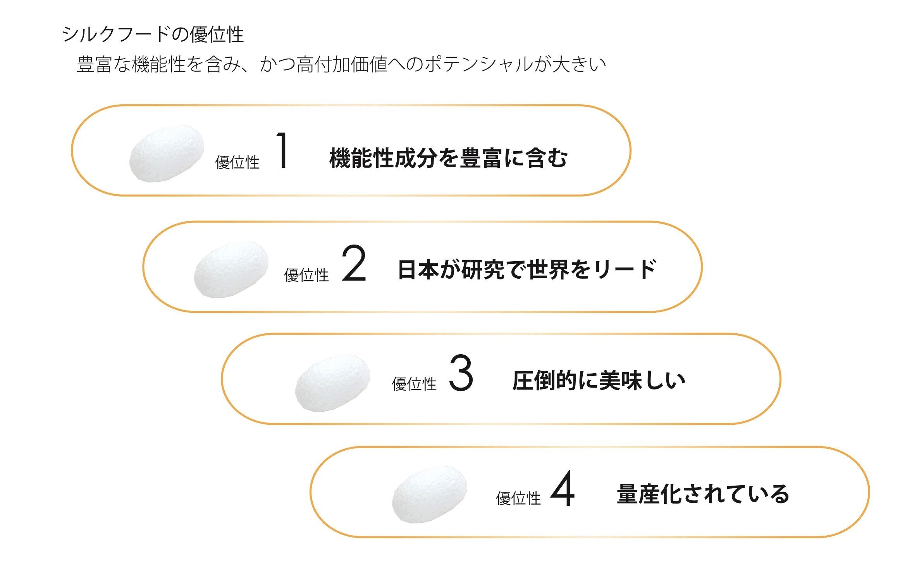This screenshot has width=924, height=586.
Task: Click the small 優位性 label before number 3
Action: pos(414,384)
